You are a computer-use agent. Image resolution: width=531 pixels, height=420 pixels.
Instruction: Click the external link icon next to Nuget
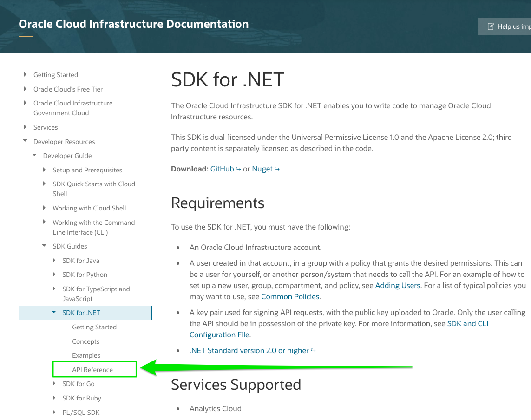tap(277, 168)
